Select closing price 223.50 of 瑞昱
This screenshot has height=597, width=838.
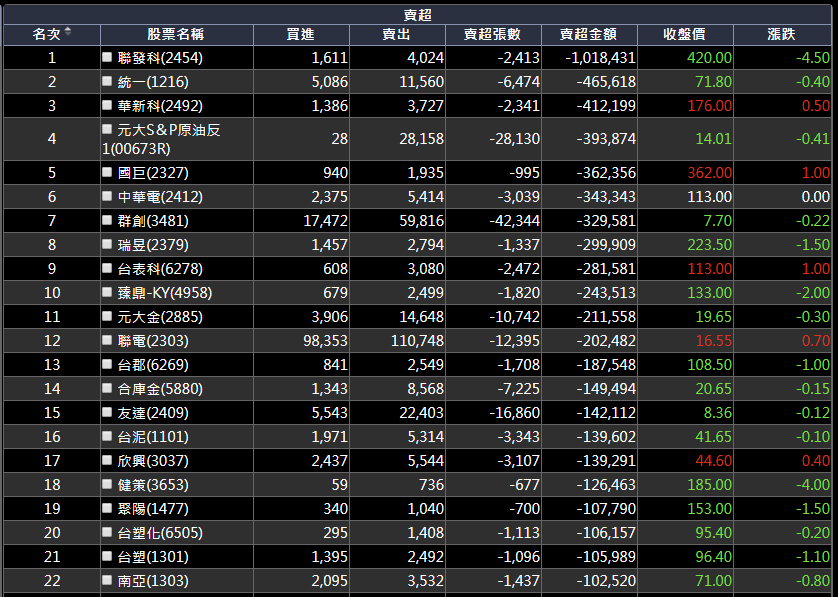point(709,245)
